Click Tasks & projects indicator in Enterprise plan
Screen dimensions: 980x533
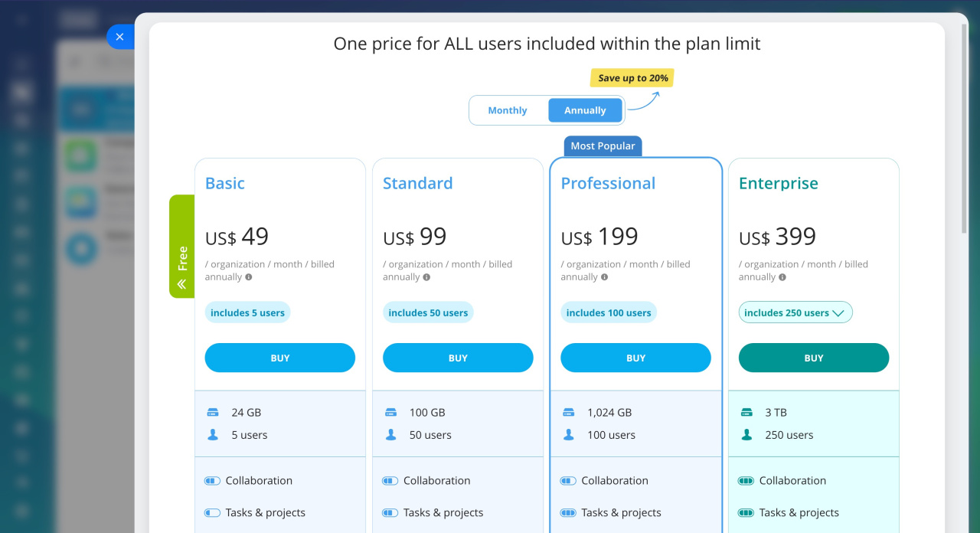746,513
